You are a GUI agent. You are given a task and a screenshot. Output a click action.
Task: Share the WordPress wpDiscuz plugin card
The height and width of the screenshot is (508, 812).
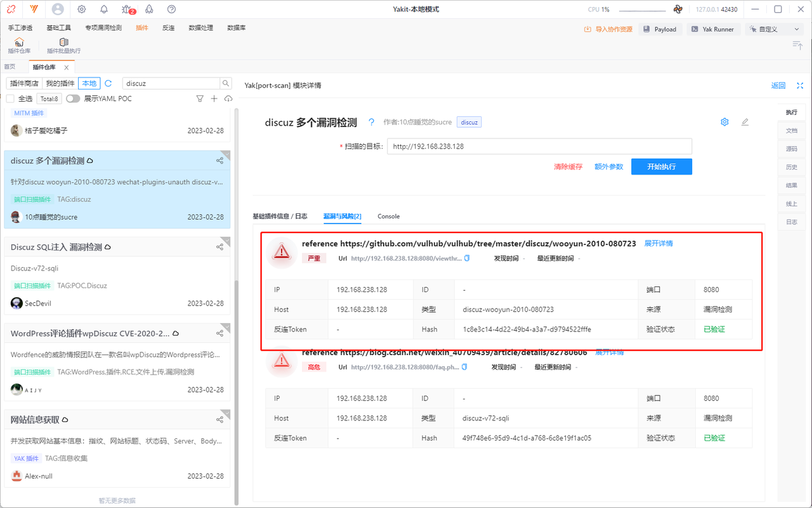click(x=219, y=333)
